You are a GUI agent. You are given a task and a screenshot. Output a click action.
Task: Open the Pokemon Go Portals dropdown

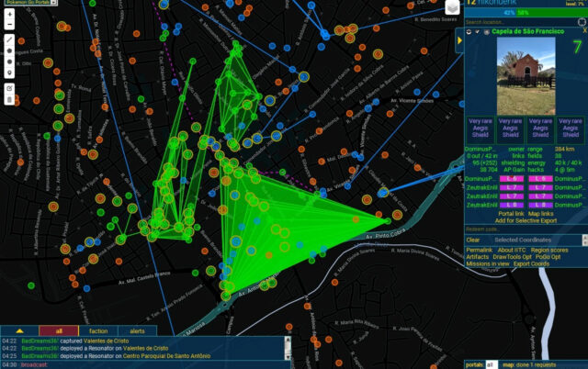point(30,2)
